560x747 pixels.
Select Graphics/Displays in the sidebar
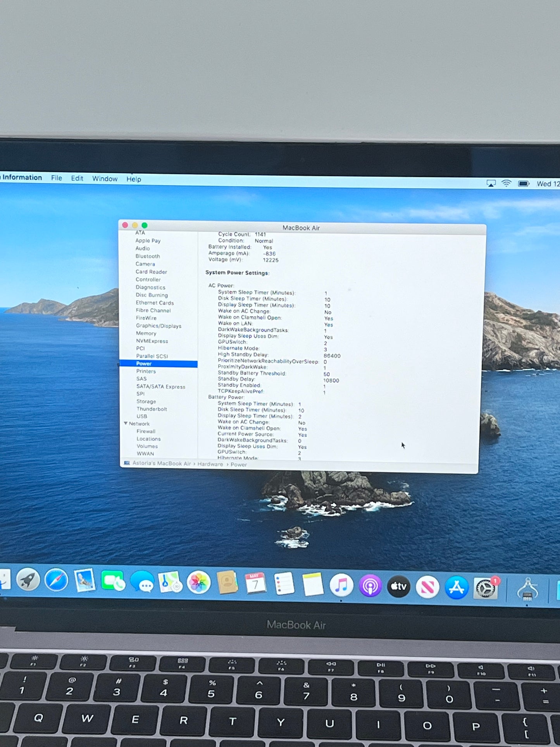pos(159,326)
